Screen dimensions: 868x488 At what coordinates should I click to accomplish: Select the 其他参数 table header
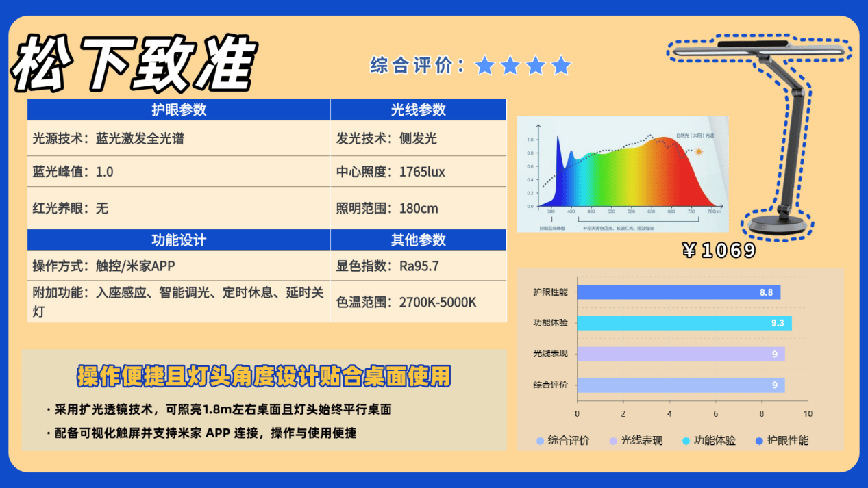[418, 240]
